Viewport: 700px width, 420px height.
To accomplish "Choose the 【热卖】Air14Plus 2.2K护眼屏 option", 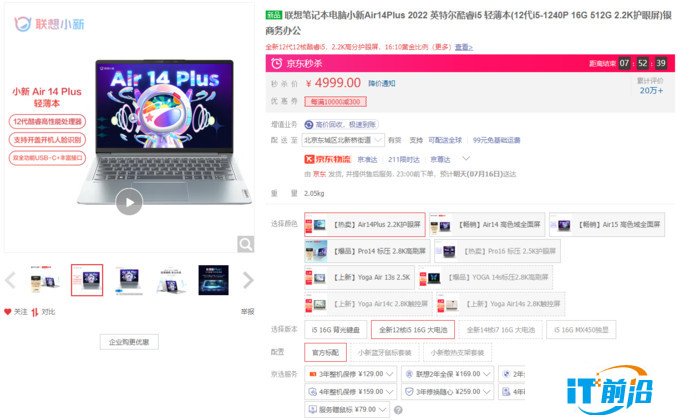I will [x=365, y=225].
